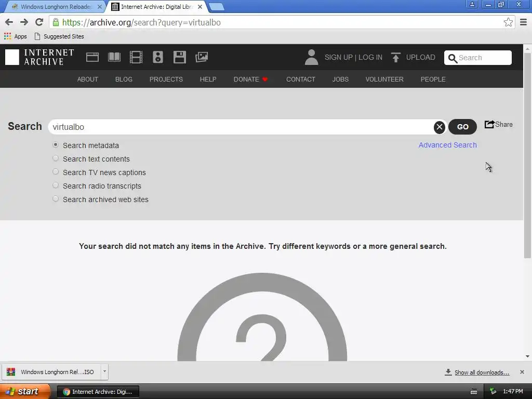Open the DONATE menu item
Screen dimensions: 532x399
coord(250,79)
